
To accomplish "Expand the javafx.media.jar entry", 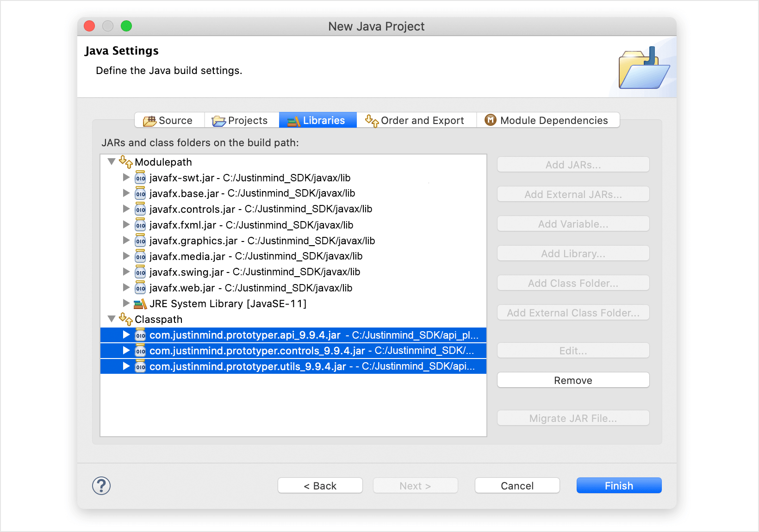I will (126, 256).
